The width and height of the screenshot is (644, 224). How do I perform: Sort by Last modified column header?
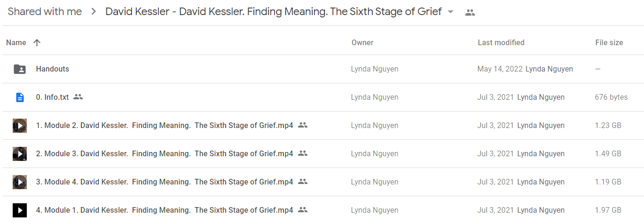tap(501, 42)
